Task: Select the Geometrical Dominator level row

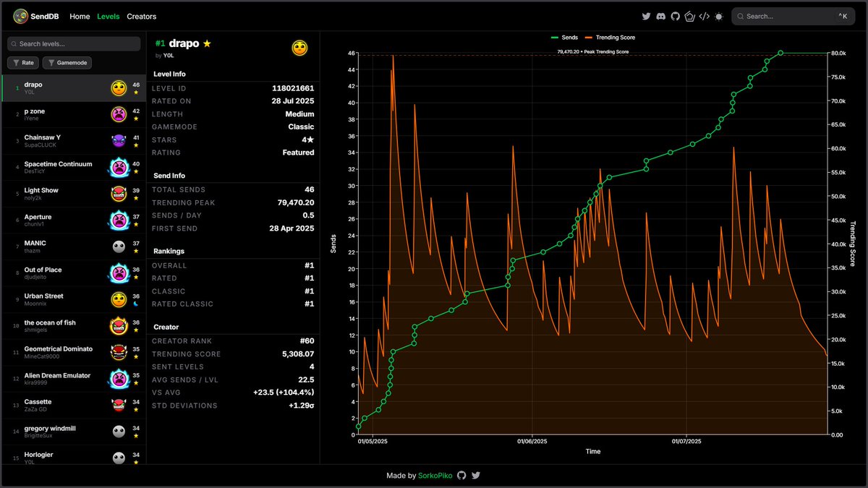Action: 74,352
